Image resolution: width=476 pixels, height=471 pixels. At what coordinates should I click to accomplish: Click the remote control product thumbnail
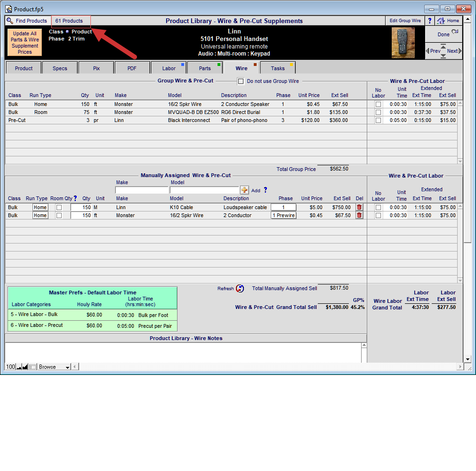403,43
